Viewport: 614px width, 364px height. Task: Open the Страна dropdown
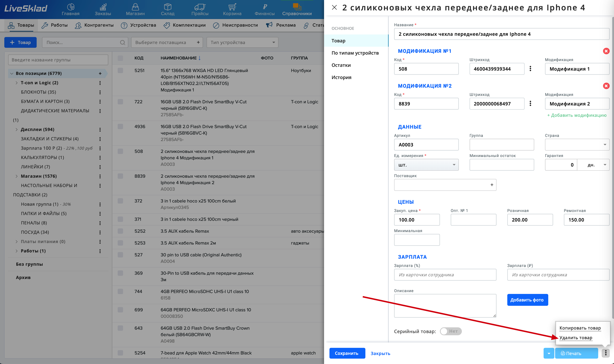[577, 144]
